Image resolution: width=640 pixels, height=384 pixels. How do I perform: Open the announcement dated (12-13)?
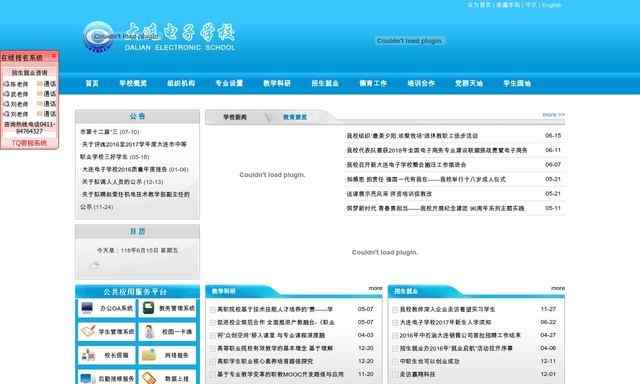(122, 182)
